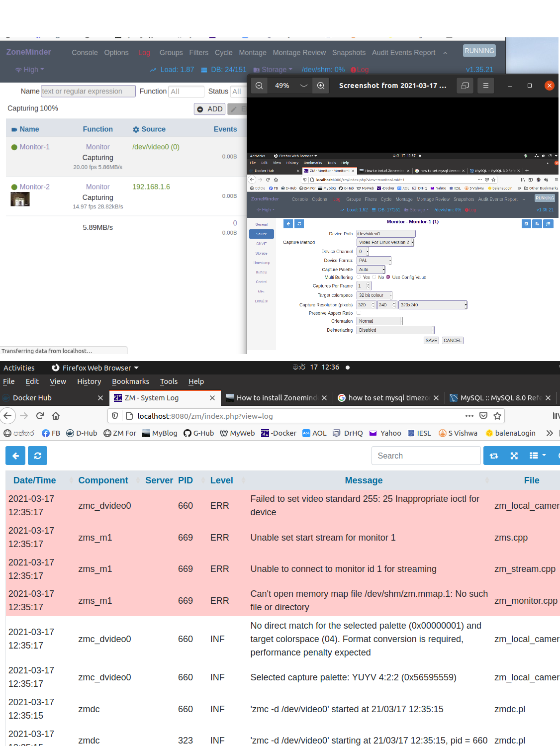Open the Firefox File menu
This screenshot has height=746, width=560.
click(x=8, y=381)
